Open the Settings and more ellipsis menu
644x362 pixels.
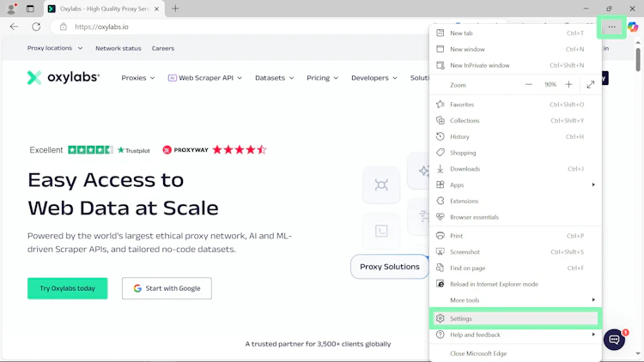coord(611,27)
